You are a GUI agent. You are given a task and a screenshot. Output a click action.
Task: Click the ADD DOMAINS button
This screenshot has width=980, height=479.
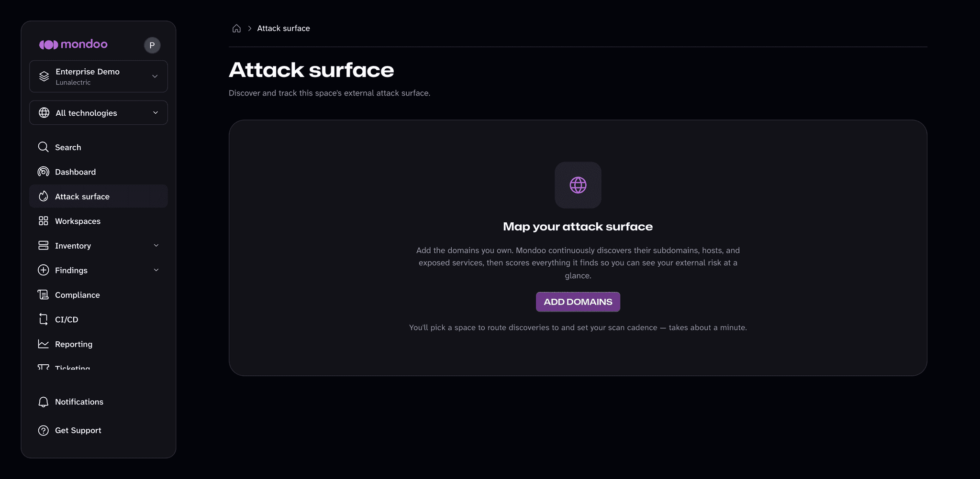(x=578, y=302)
